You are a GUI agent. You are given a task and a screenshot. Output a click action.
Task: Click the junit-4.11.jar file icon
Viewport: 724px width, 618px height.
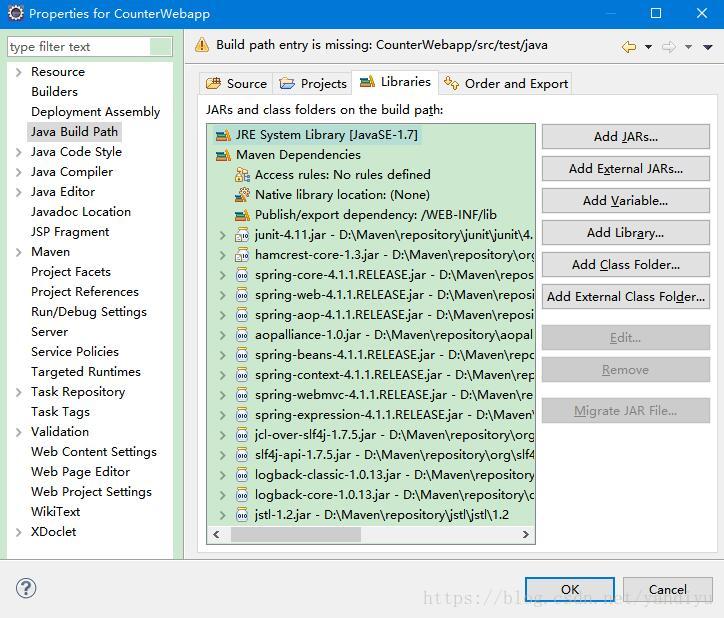[x=242, y=235]
